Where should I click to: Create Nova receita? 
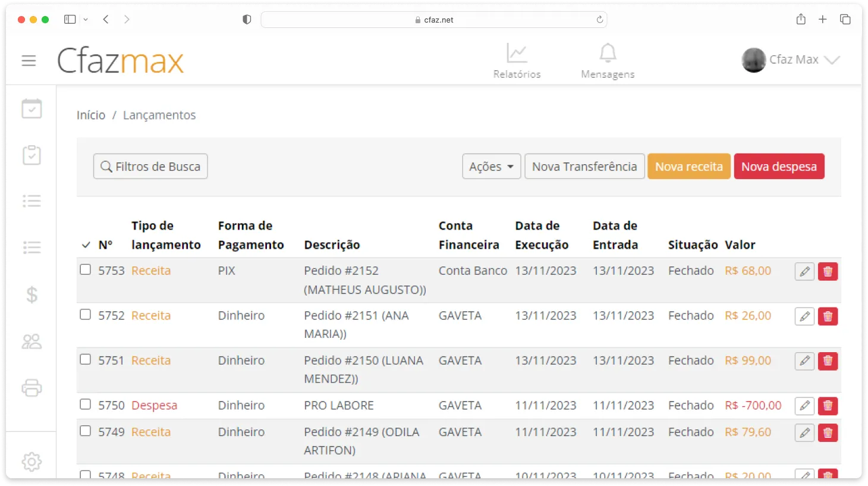coord(689,167)
